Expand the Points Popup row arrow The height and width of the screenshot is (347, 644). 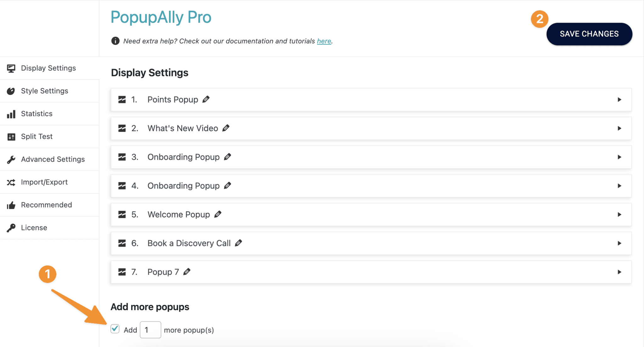tap(619, 100)
